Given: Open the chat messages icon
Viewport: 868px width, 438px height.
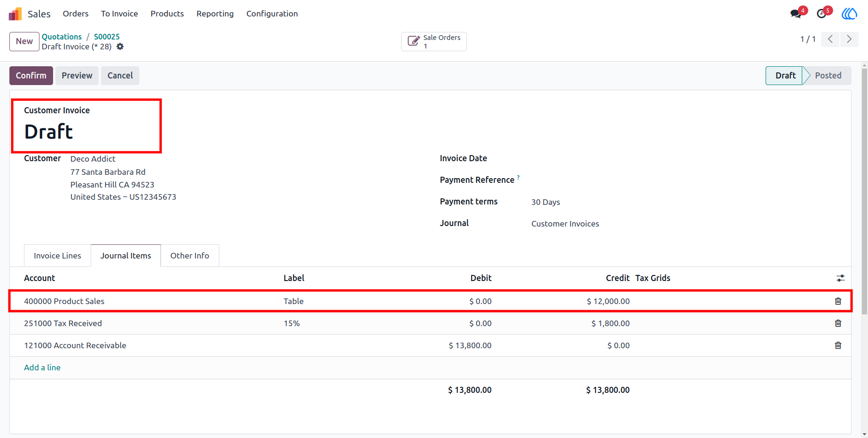Looking at the screenshot, I should click(796, 14).
